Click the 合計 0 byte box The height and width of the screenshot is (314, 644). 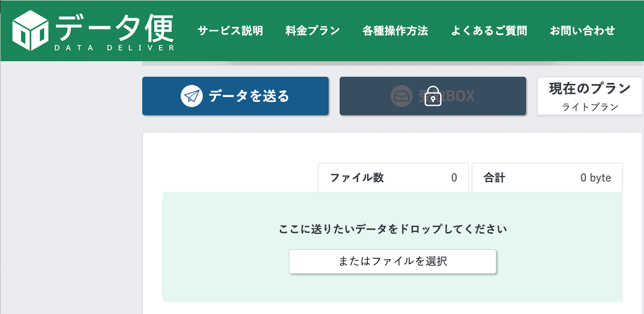pos(547,178)
